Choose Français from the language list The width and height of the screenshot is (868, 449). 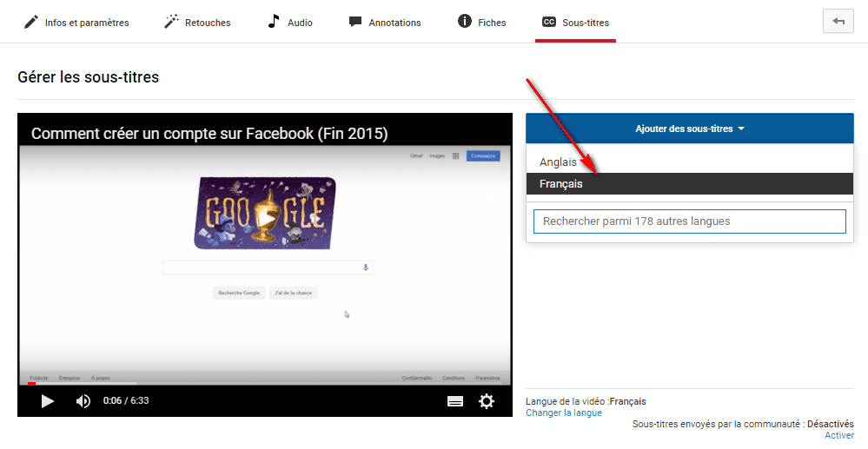tap(690, 184)
